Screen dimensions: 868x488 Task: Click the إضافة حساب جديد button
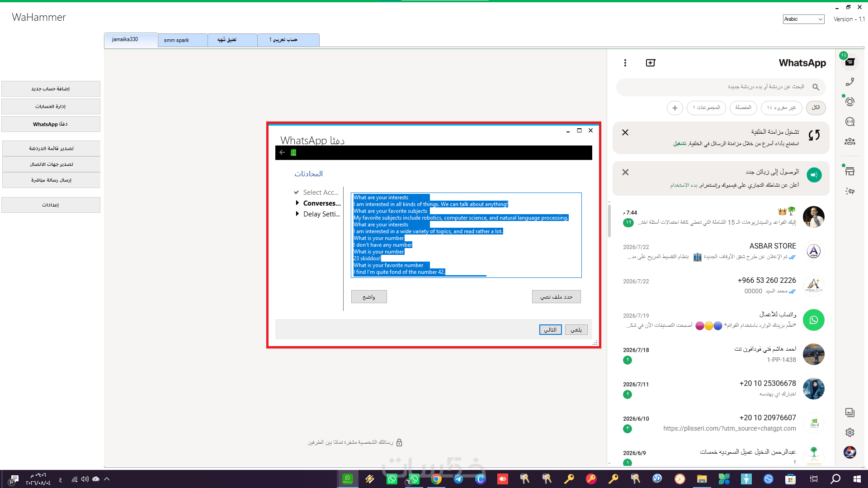(51, 89)
